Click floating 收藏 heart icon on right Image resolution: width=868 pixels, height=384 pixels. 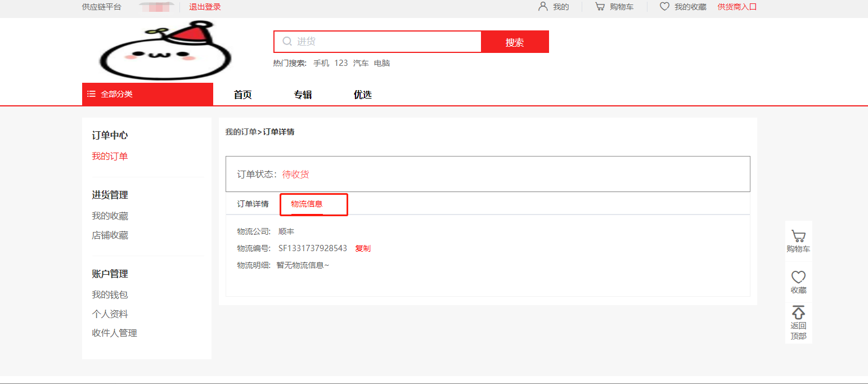[x=798, y=277]
